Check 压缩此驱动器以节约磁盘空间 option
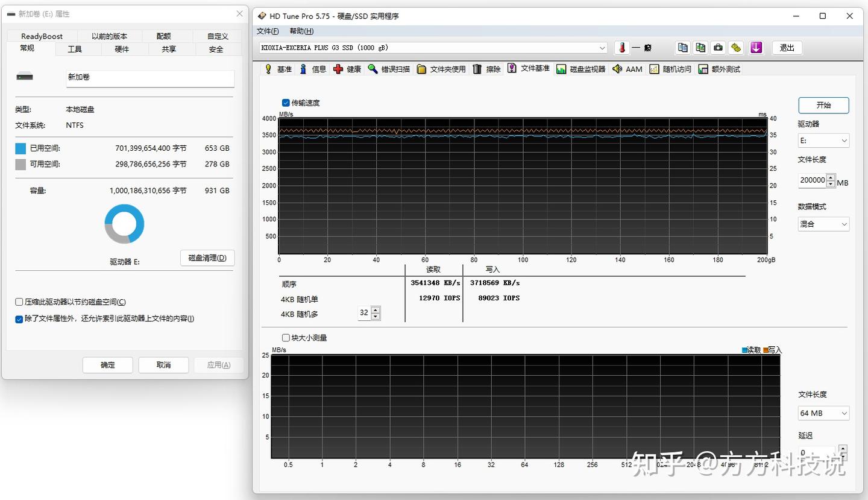This screenshot has height=500, width=868. point(19,302)
